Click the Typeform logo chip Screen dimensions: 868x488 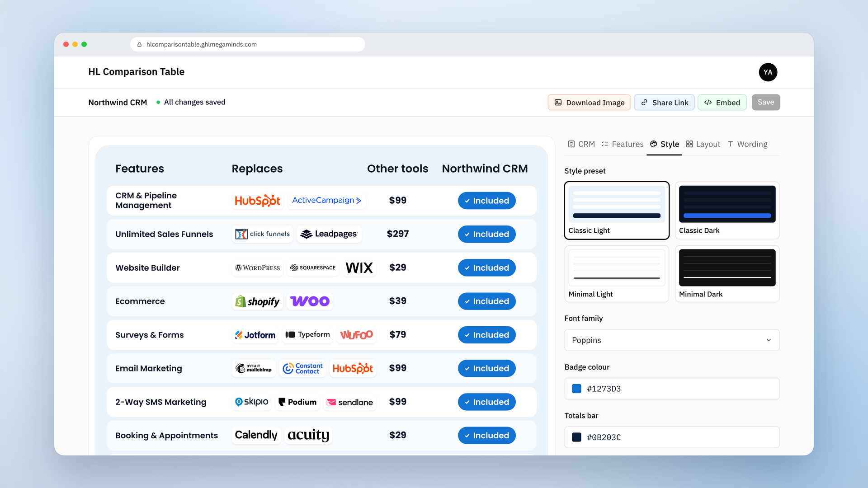pyautogui.click(x=307, y=335)
